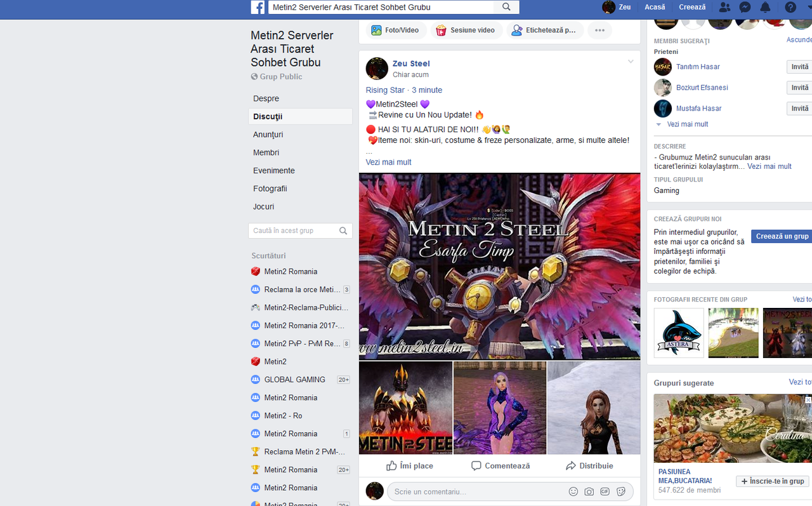Open Reclama la orce Meti... shortcut
812x506 pixels.
coord(300,290)
